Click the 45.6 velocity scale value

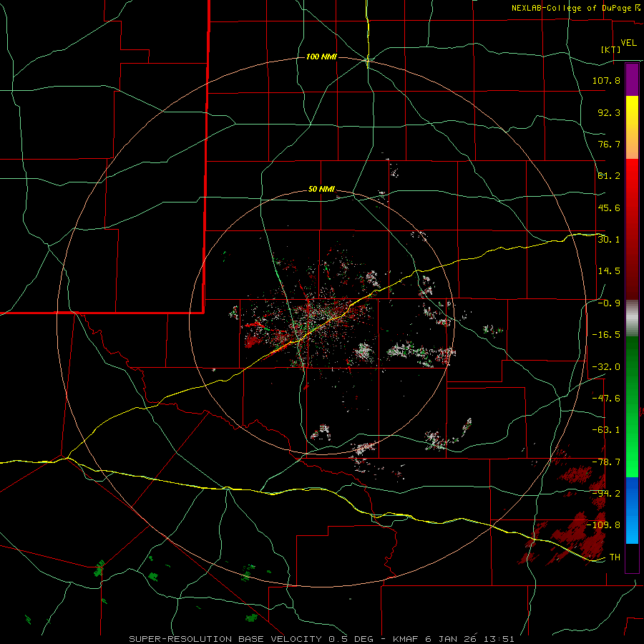pyautogui.click(x=609, y=208)
